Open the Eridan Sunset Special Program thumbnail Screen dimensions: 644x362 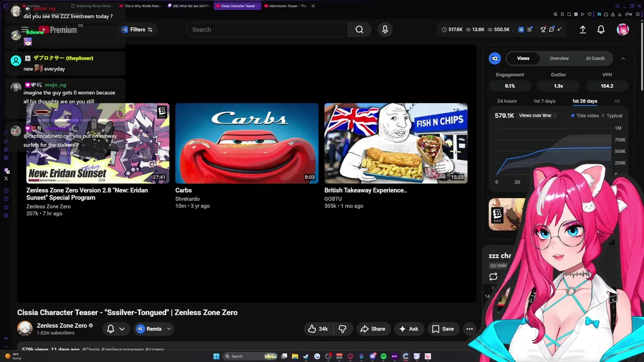[x=98, y=143]
